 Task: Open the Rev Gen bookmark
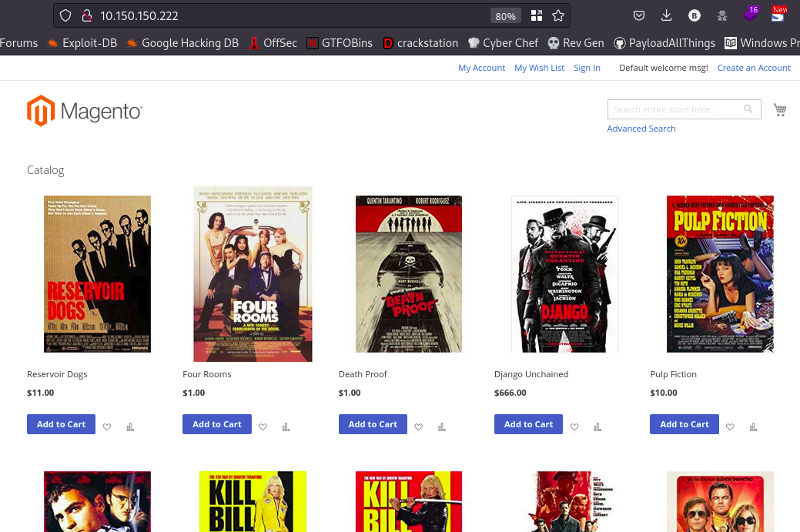pos(576,43)
